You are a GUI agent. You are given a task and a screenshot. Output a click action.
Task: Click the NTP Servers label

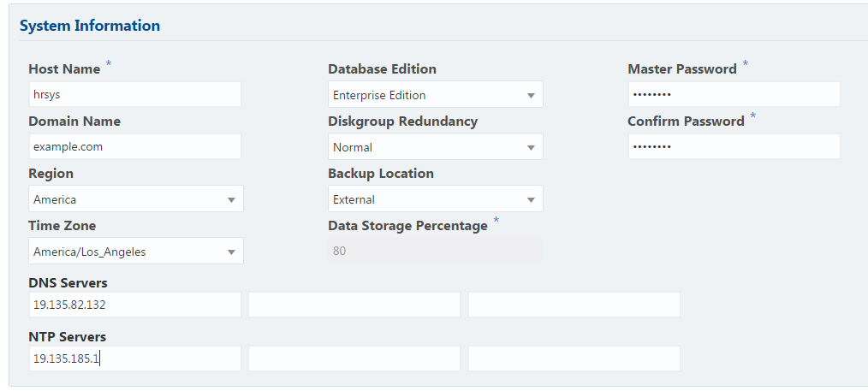(x=67, y=337)
